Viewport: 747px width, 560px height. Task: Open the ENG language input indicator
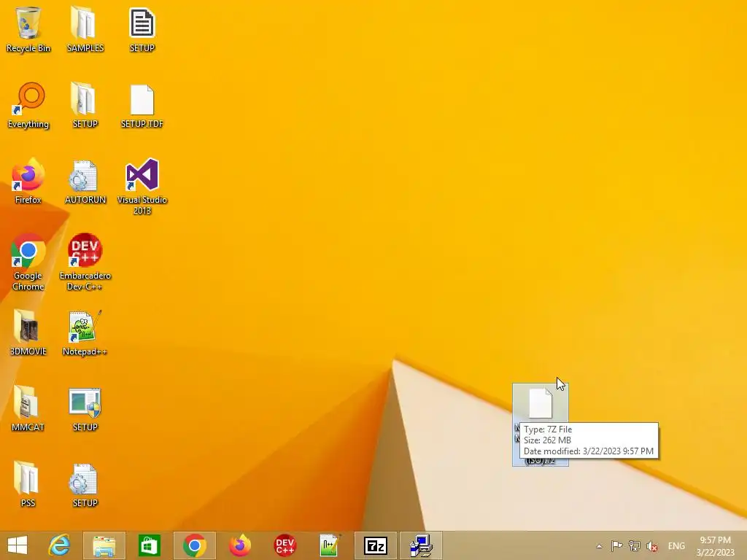(676, 545)
